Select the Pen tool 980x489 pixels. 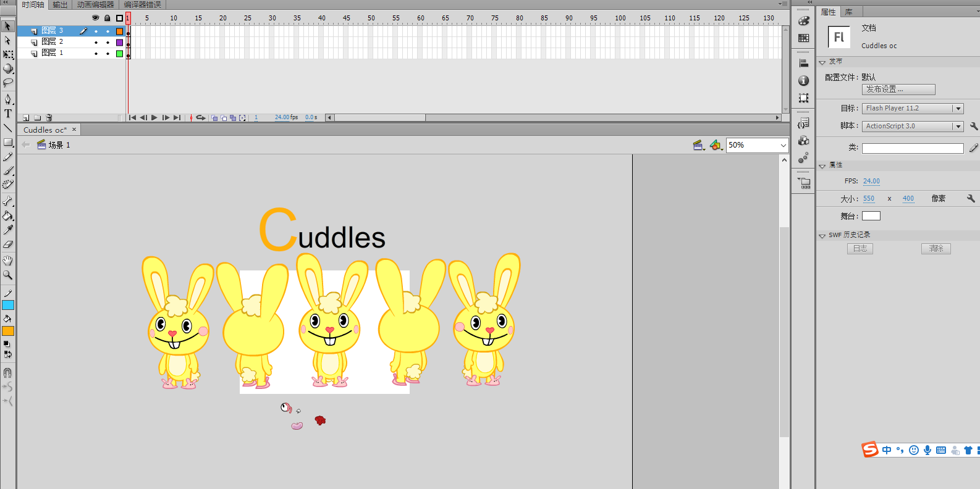7,99
